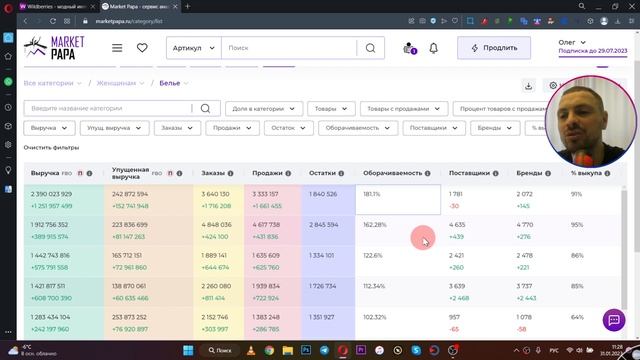The height and width of the screenshot is (360, 640).
Task: Click the Opera logo menu button
Action: [x=8, y=7]
